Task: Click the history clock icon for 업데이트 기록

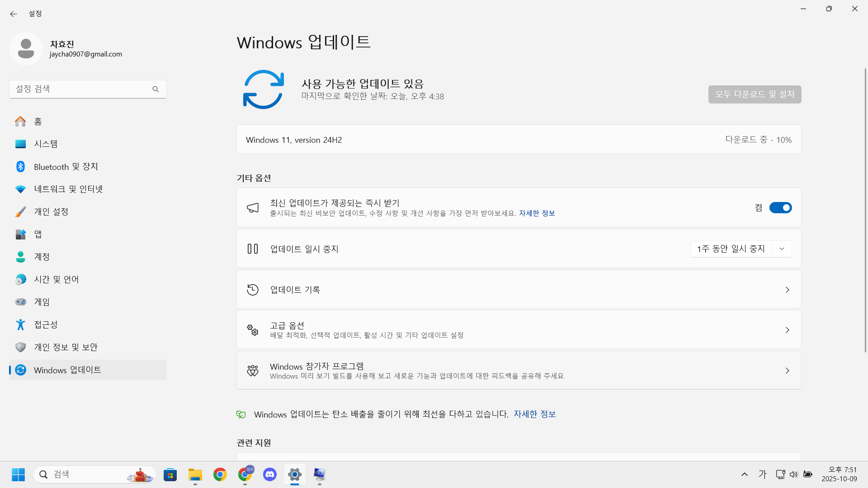Action: tap(253, 290)
